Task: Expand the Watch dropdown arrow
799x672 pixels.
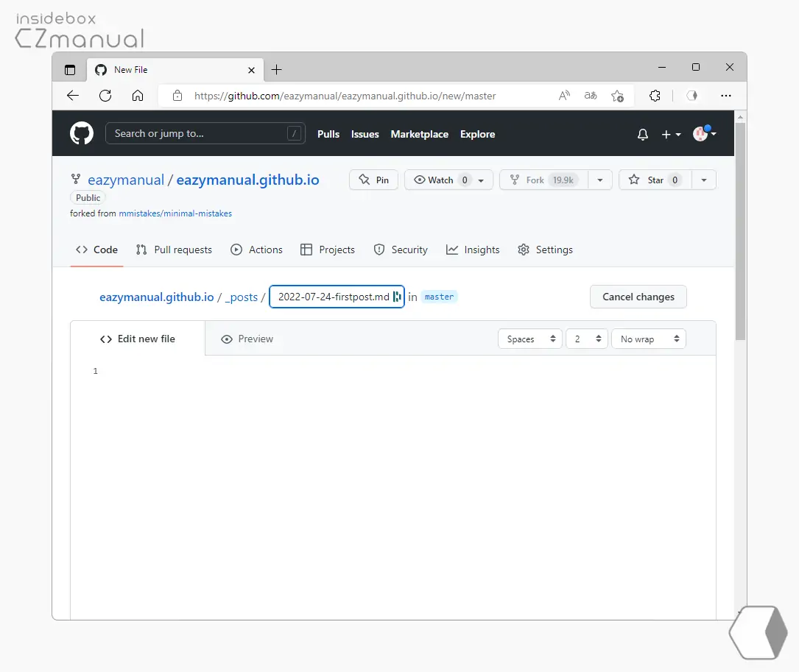Action: click(482, 180)
